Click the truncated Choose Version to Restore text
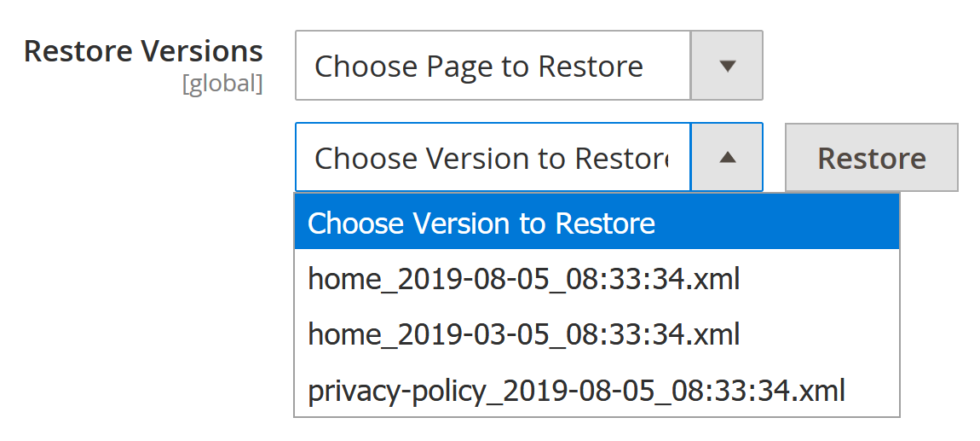 [491, 158]
